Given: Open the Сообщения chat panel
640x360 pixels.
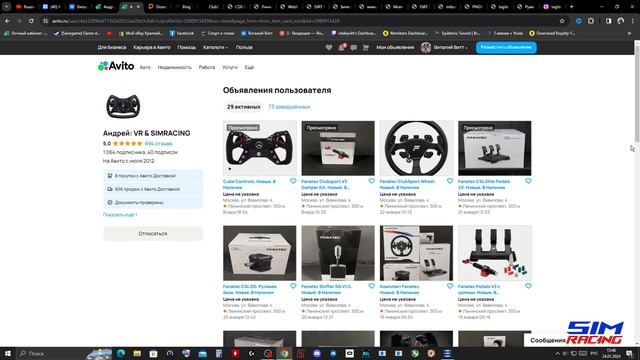Looking at the screenshot, I should click(x=548, y=340).
